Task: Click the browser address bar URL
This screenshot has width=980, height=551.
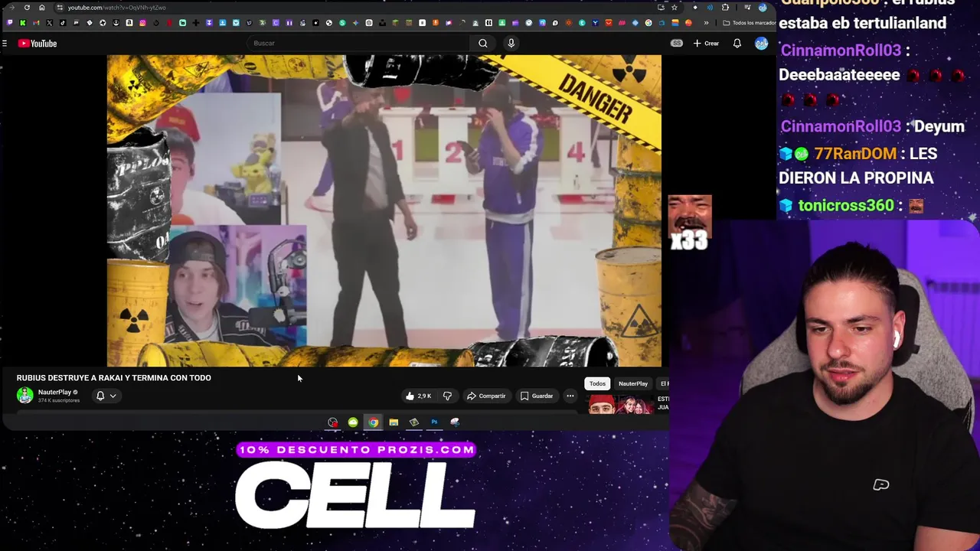Action: click(x=116, y=8)
